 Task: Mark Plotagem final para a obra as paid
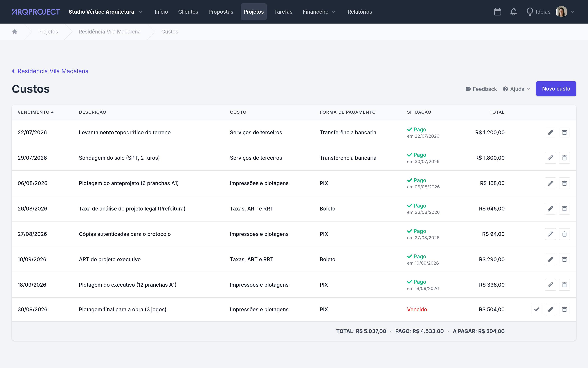pyautogui.click(x=537, y=309)
